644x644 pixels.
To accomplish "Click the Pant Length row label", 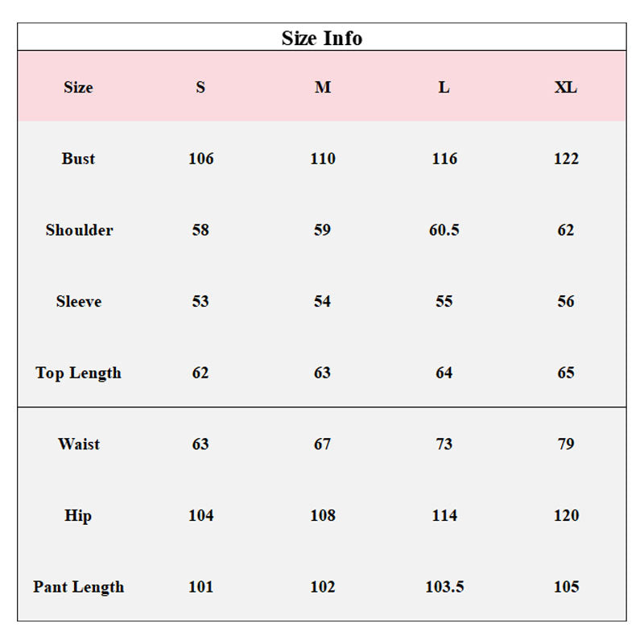I will pyautogui.click(x=78, y=587).
